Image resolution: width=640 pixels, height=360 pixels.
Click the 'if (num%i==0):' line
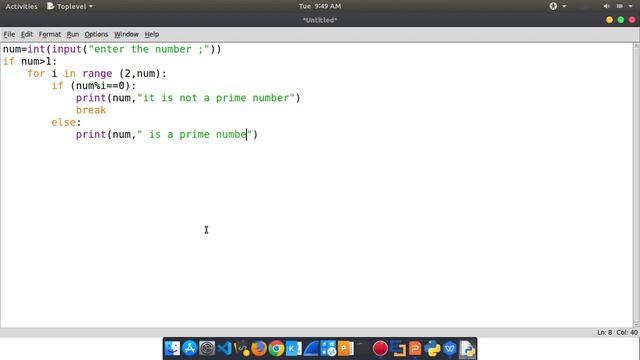(x=93, y=86)
